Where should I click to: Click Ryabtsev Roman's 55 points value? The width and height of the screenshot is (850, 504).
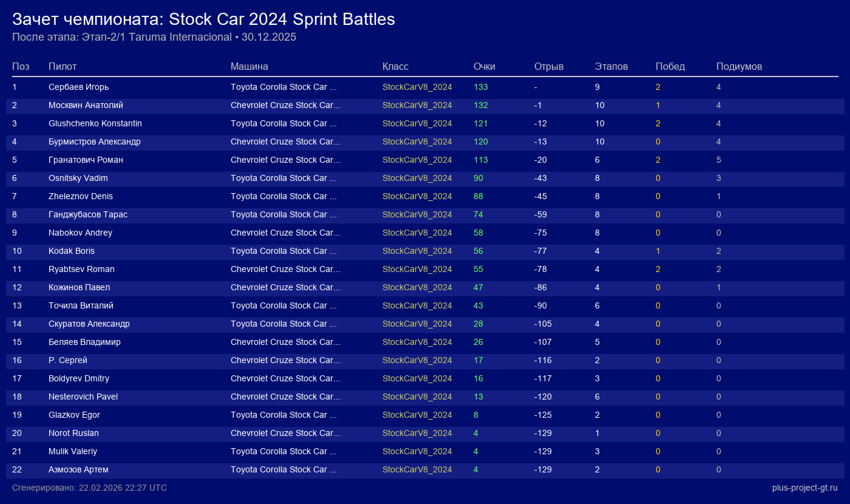(478, 269)
